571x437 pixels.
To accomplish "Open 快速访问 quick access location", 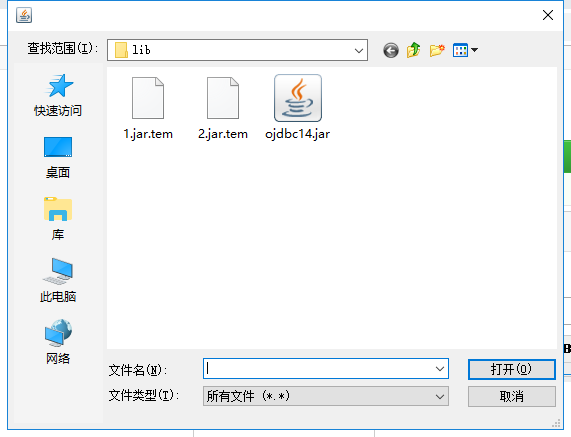I will [x=58, y=95].
